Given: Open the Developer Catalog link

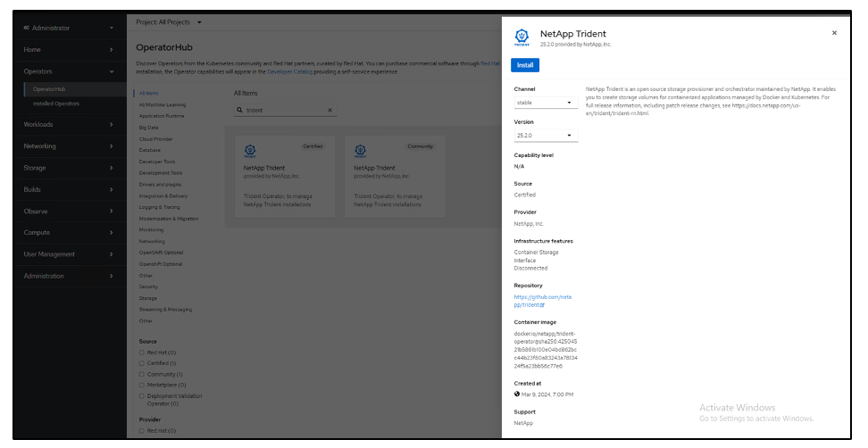Looking at the screenshot, I should pos(289,72).
